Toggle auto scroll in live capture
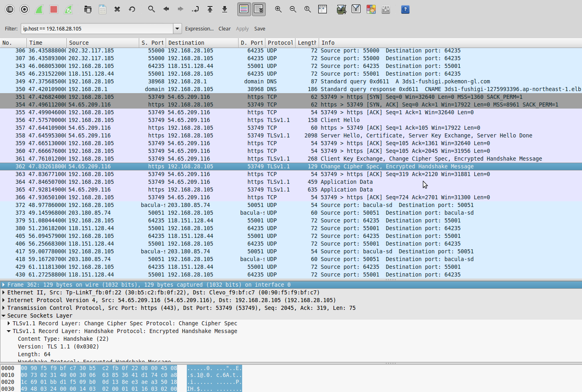The image size is (582, 392). 258,9
